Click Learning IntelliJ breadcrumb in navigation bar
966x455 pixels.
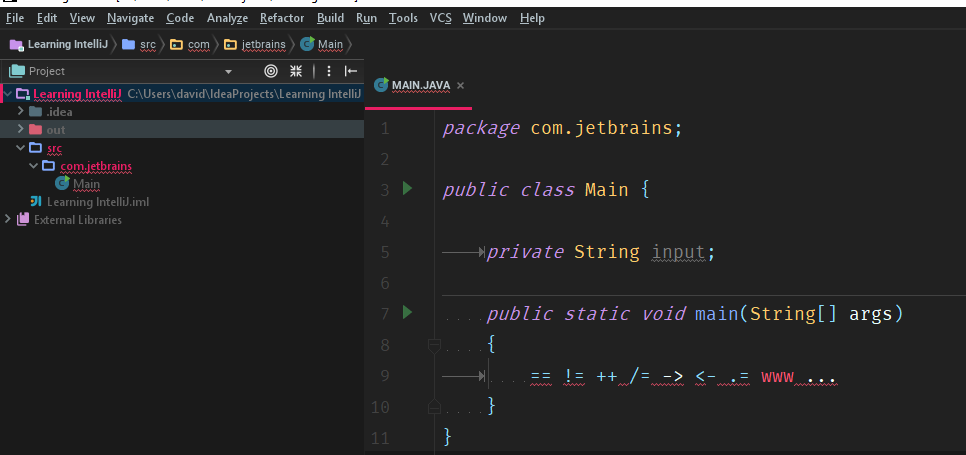(59, 44)
